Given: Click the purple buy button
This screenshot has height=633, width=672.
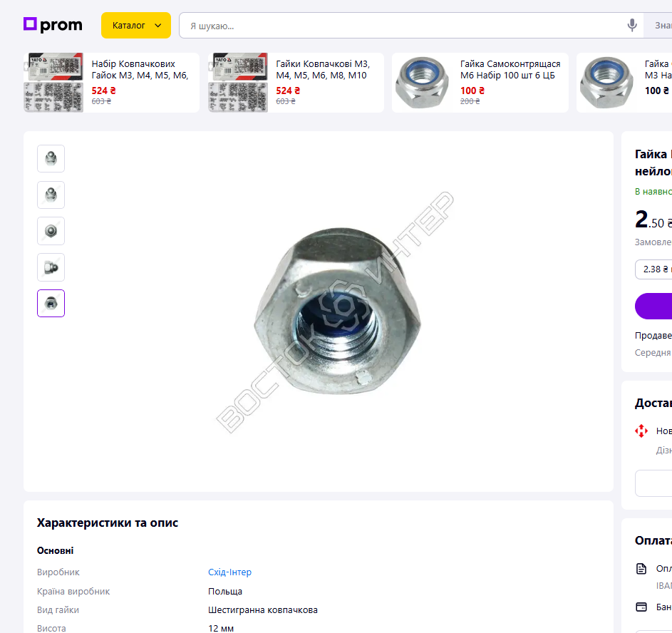Looking at the screenshot, I should [x=653, y=306].
